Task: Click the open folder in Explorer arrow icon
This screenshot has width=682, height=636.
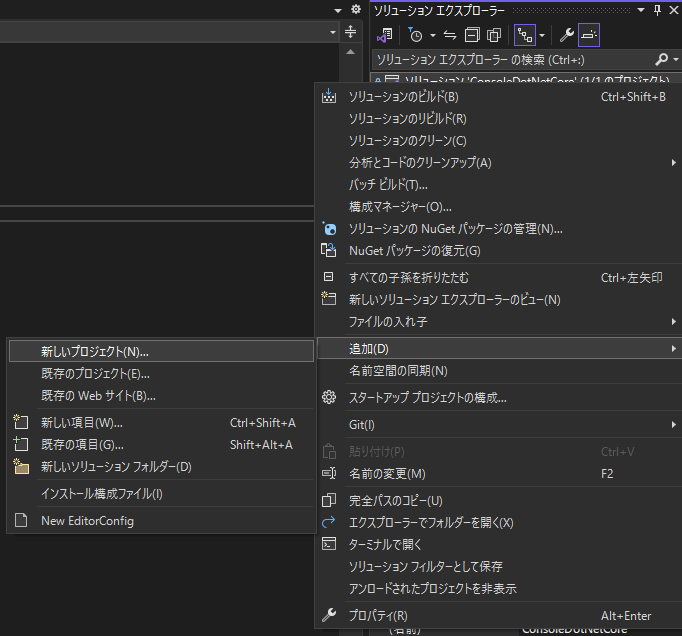Action: (329, 522)
